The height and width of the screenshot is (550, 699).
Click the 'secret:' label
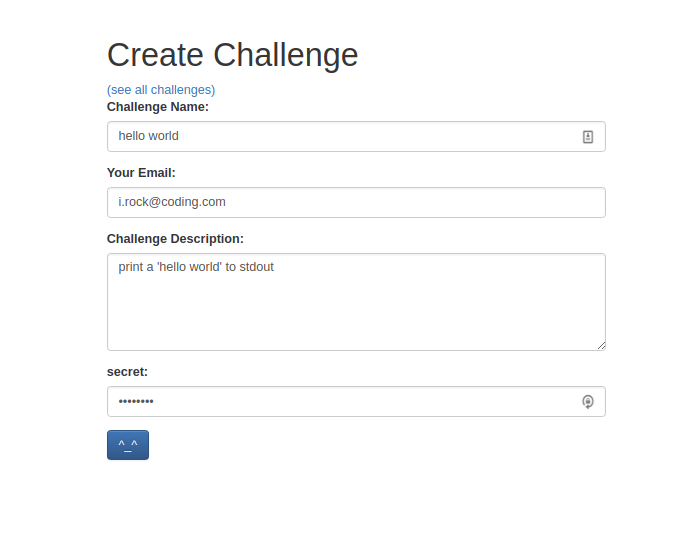pyautogui.click(x=127, y=372)
